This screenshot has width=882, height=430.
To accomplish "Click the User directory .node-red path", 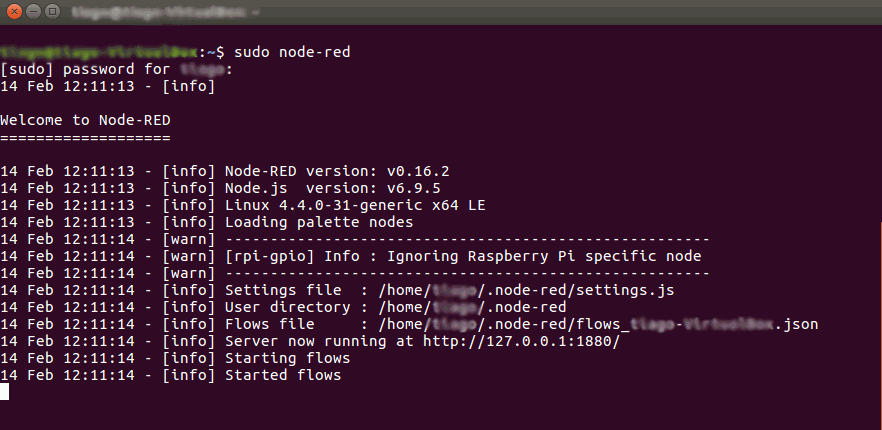I will 472,307.
